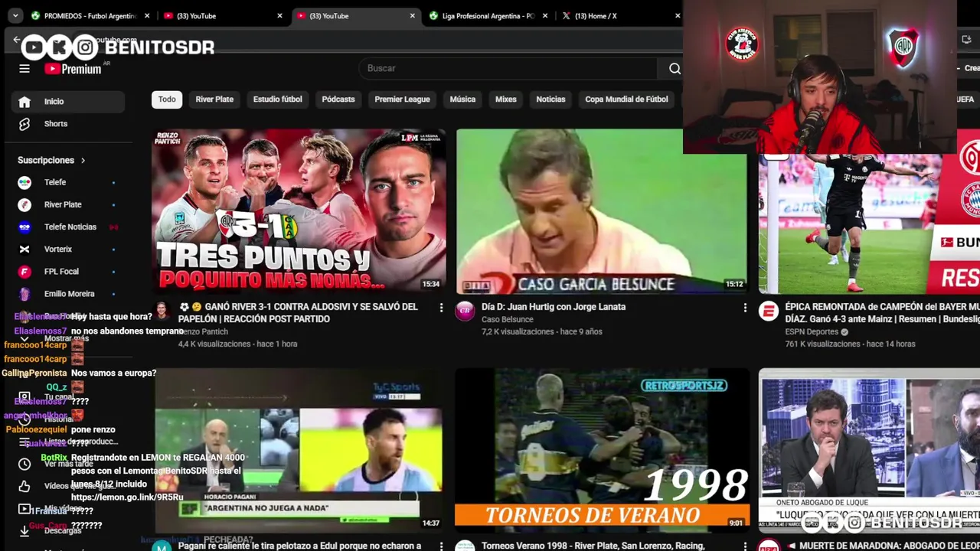Open Tu canal icon in sidebar
The width and height of the screenshot is (980, 551).
coord(24,396)
